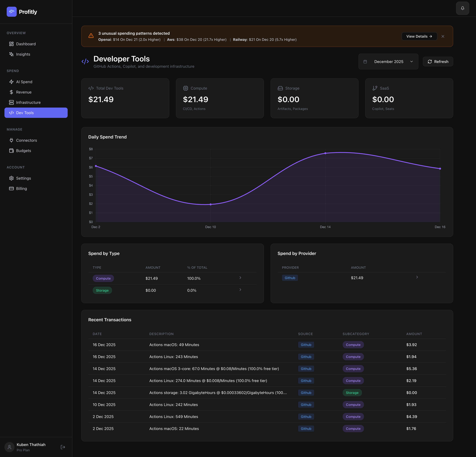Dismiss the unusual spending alert banner

coord(443,37)
